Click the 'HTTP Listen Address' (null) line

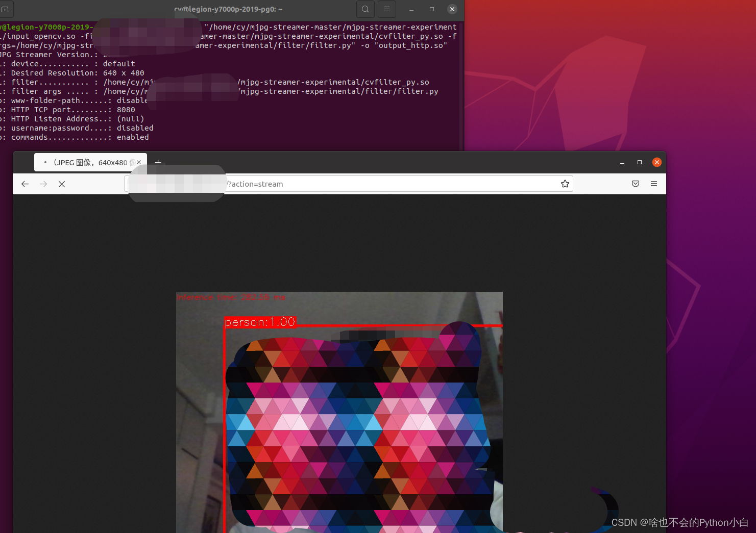(72, 119)
